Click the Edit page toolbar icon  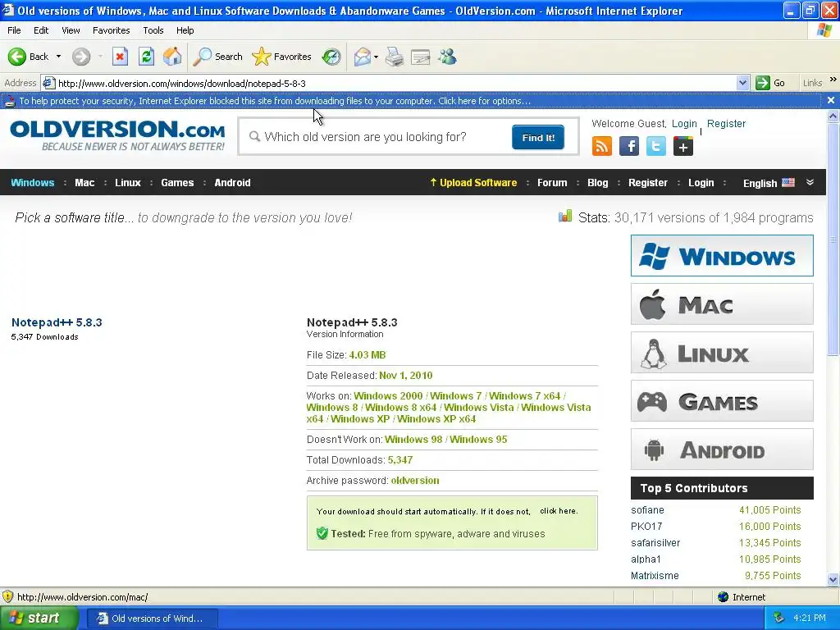coord(421,57)
